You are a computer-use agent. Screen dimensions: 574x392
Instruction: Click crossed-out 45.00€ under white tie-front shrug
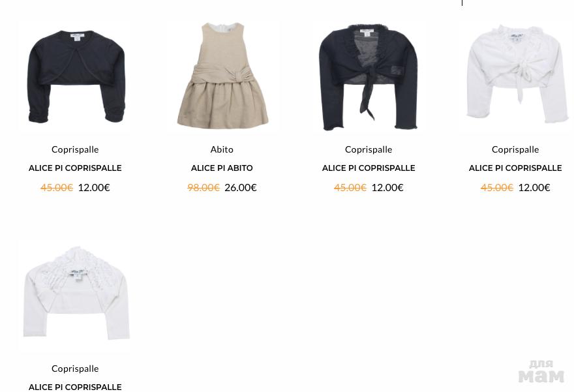pyautogui.click(x=497, y=187)
